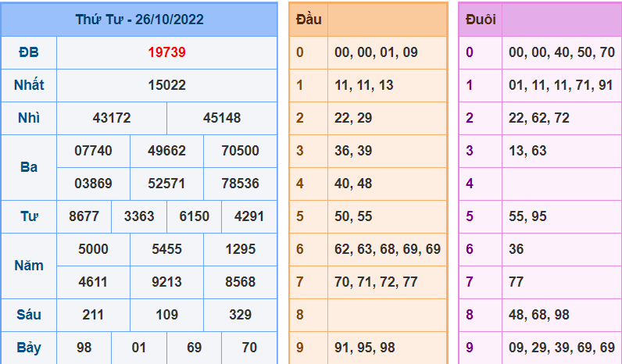Click Đầu row 9 values 91, 95, 98
622x364 pixels.
coord(365,348)
